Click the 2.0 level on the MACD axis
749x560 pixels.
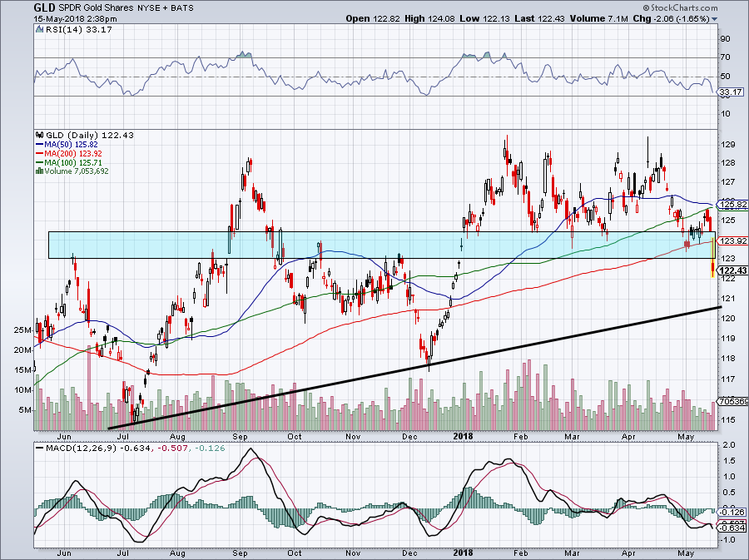coord(729,445)
